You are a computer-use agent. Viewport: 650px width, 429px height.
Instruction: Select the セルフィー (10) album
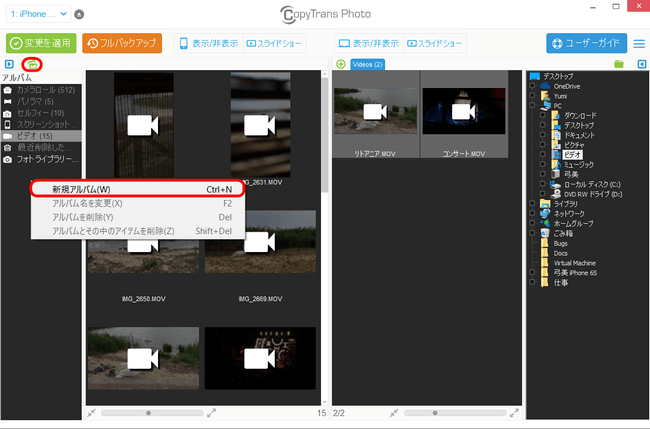[x=41, y=113]
